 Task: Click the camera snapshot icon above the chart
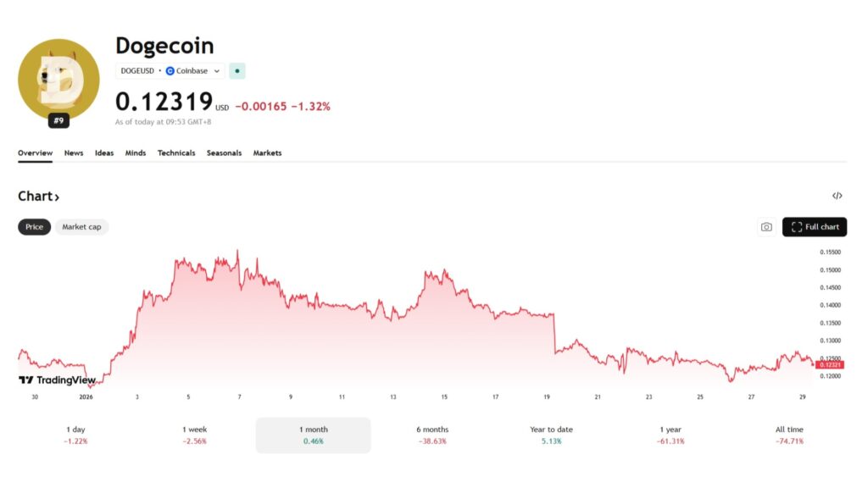click(x=766, y=226)
